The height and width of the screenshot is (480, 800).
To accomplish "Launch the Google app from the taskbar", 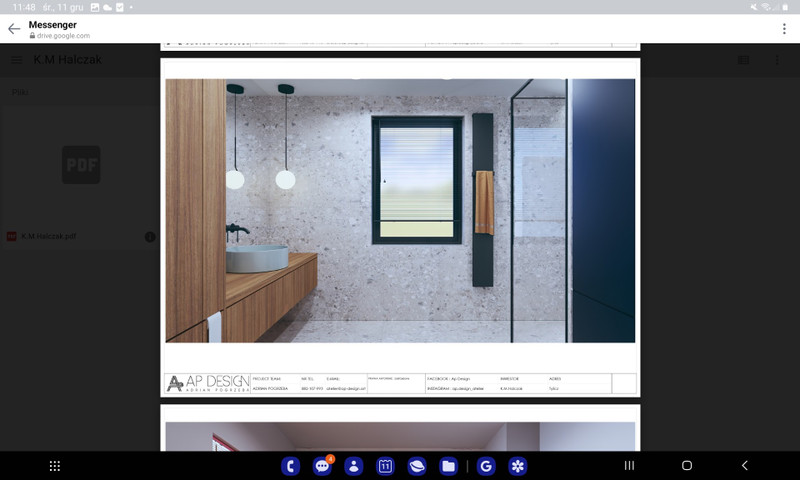I will (486, 466).
